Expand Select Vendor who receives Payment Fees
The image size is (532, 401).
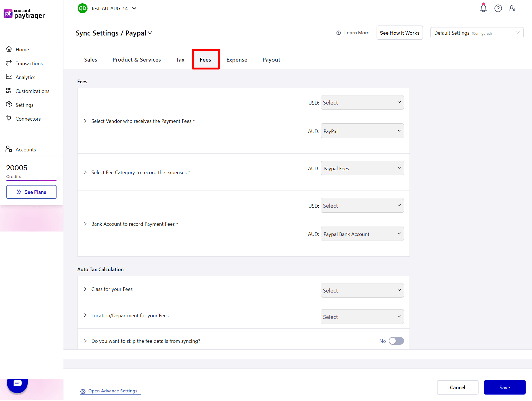coord(85,121)
